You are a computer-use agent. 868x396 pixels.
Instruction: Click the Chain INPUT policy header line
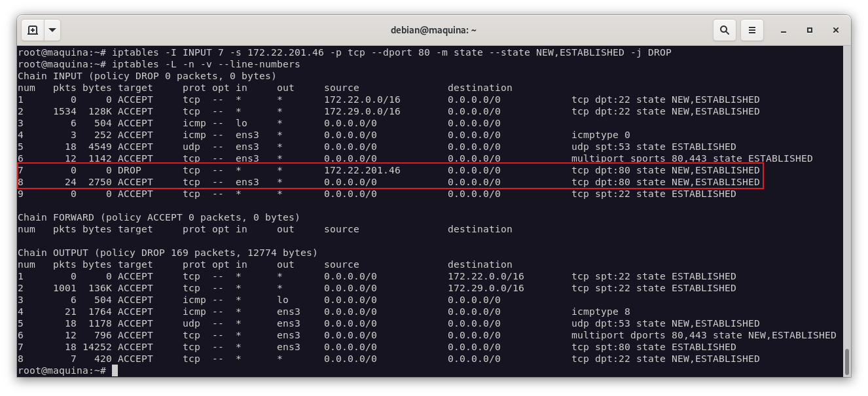click(147, 76)
